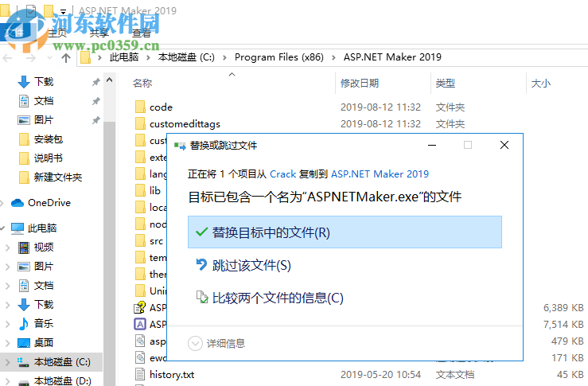The image size is (588, 386).
Task: Expand the 本地磁盘 (C:) tree node
Action: 7,362
